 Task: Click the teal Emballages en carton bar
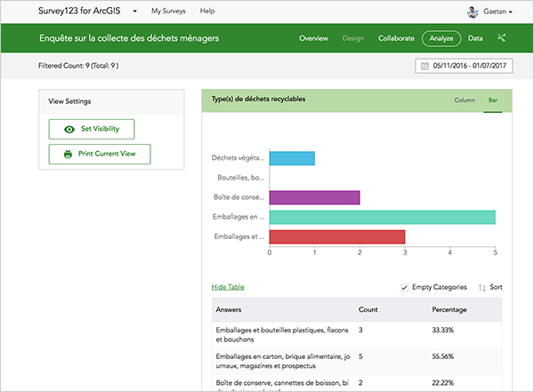(382, 217)
